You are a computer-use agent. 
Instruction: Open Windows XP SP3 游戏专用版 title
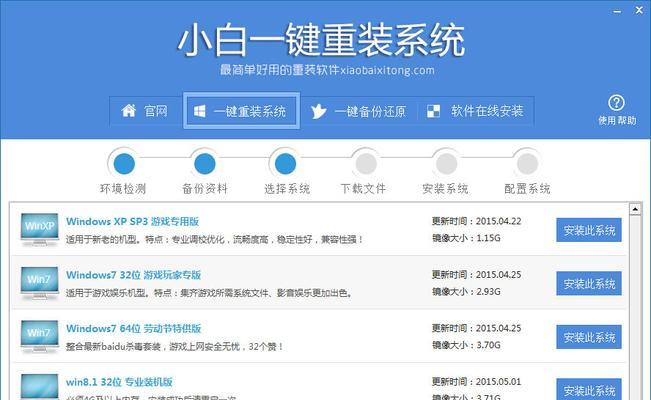132,221
